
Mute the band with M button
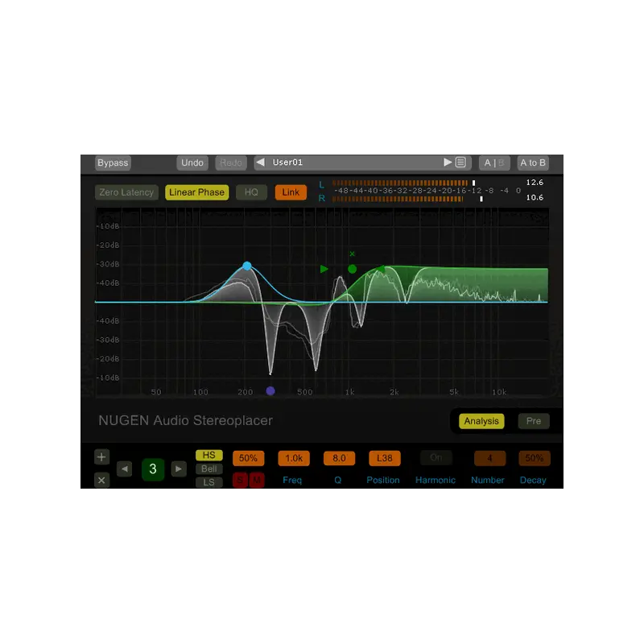click(256, 480)
